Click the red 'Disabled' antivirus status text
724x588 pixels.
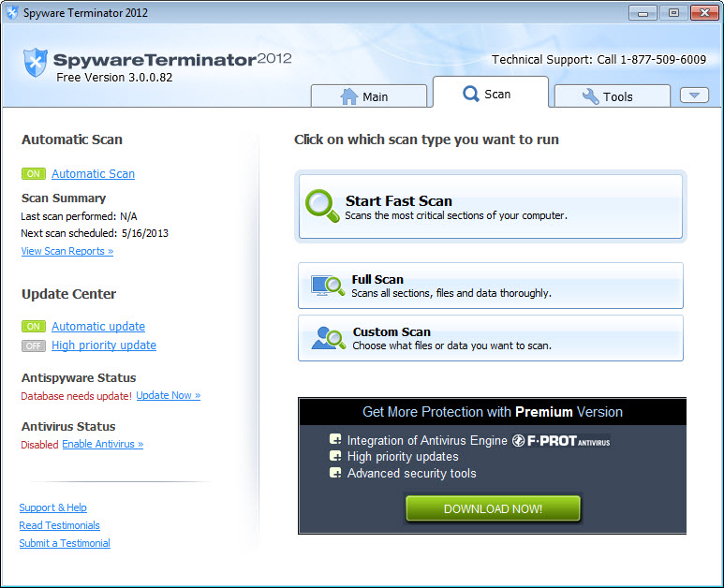point(39,445)
